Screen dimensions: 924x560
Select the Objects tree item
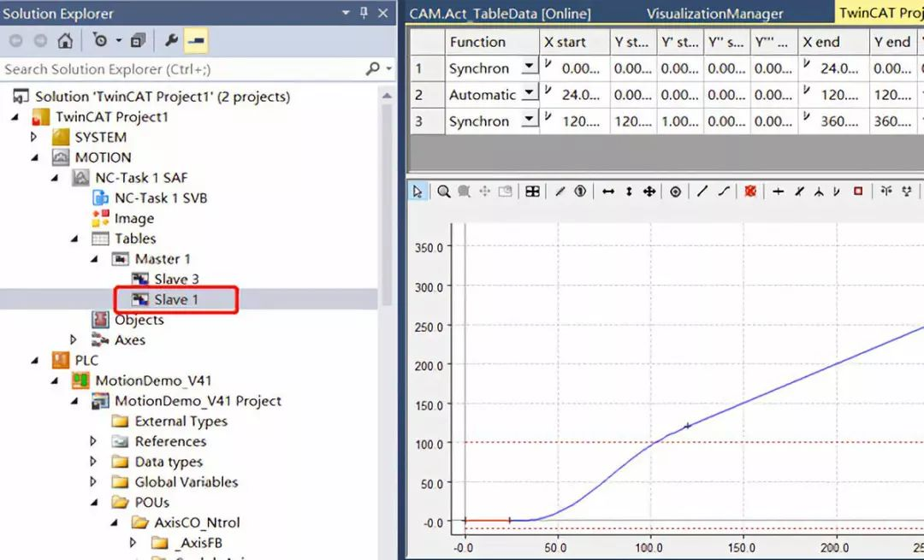pyautogui.click(x=139, y=320)
